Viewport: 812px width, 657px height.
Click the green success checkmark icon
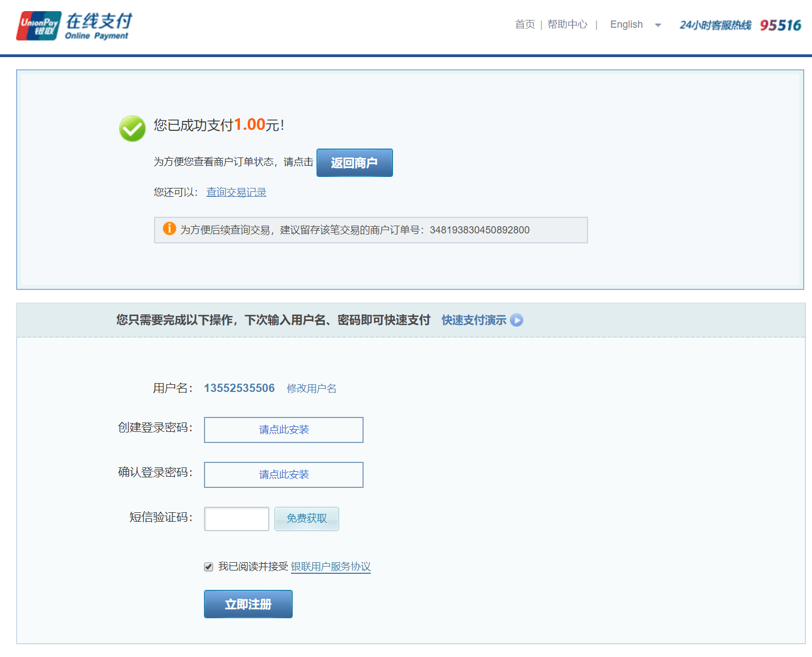pos(132,129)
